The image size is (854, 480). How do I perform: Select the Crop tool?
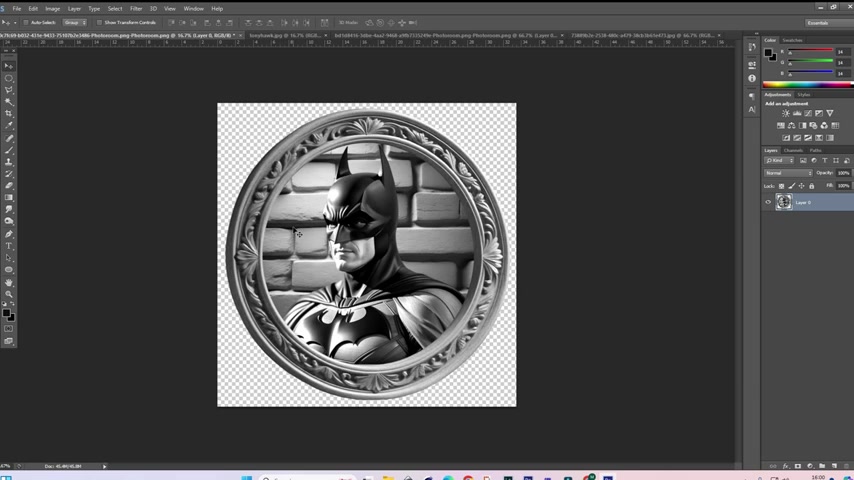(x=9, y=113)
